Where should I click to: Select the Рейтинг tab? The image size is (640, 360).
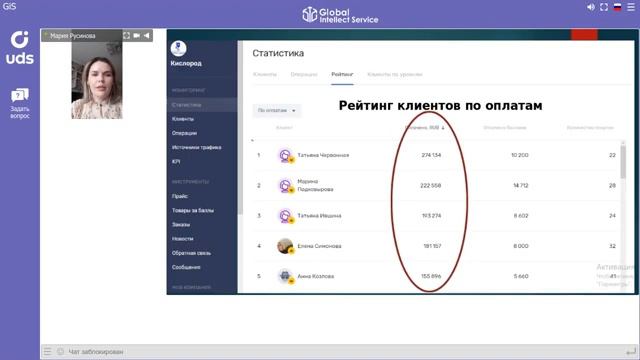(342, 74)
